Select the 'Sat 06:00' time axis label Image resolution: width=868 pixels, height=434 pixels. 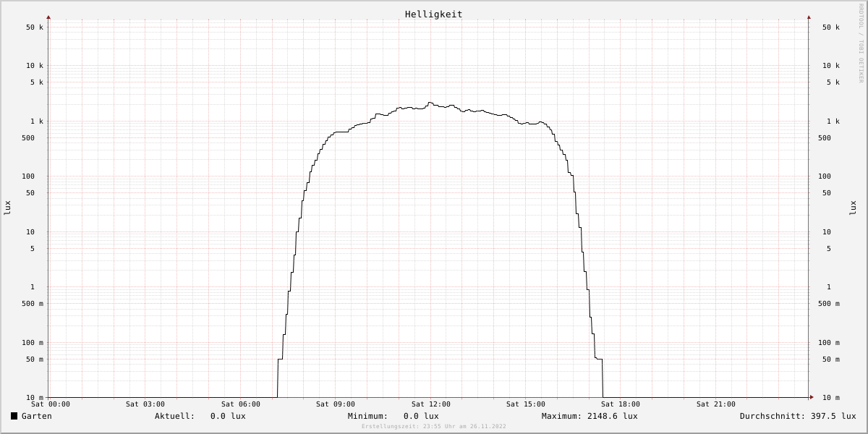point(241,404)
